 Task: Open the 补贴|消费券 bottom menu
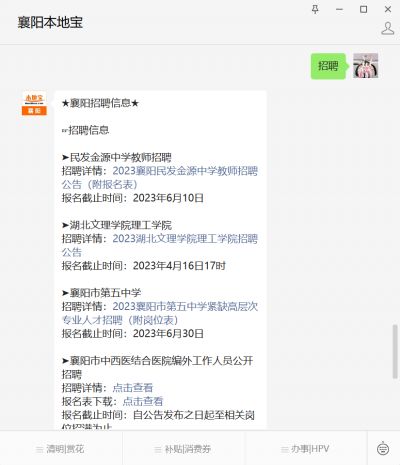[183, 449]
